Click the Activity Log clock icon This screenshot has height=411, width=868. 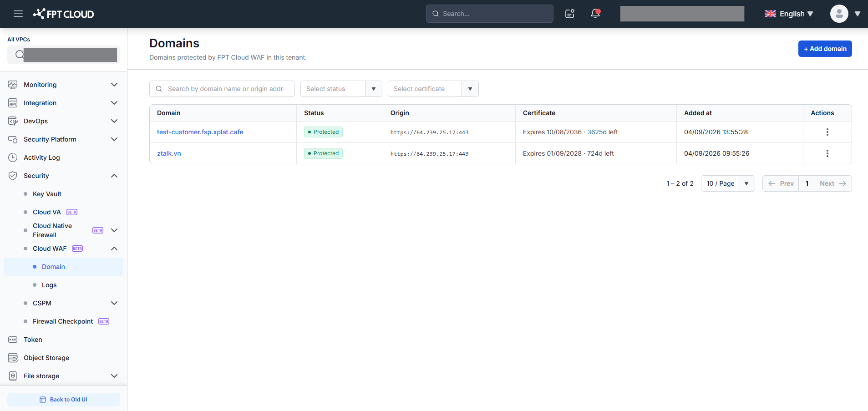click(13, 157)
